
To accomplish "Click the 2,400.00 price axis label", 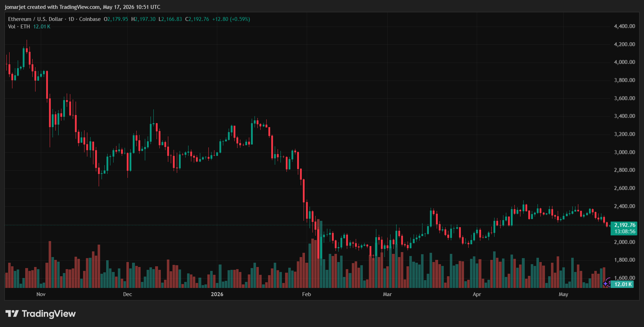I will coord(624,206).
